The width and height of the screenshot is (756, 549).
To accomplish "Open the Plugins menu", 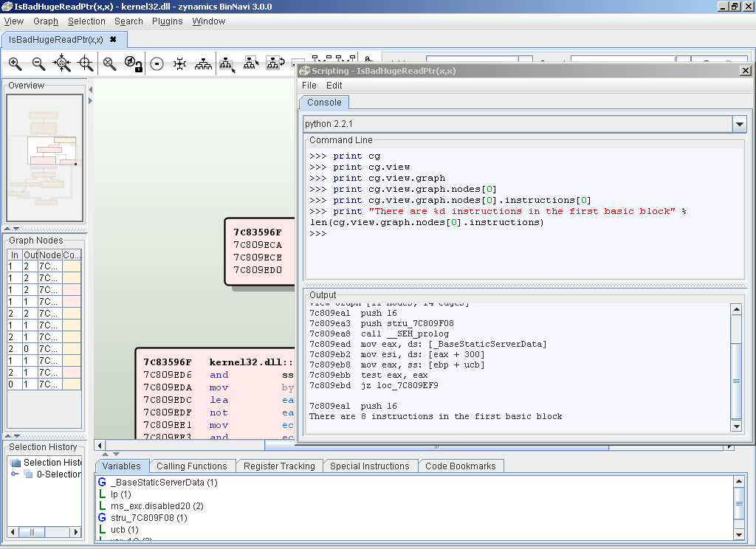I will [168, 21].
